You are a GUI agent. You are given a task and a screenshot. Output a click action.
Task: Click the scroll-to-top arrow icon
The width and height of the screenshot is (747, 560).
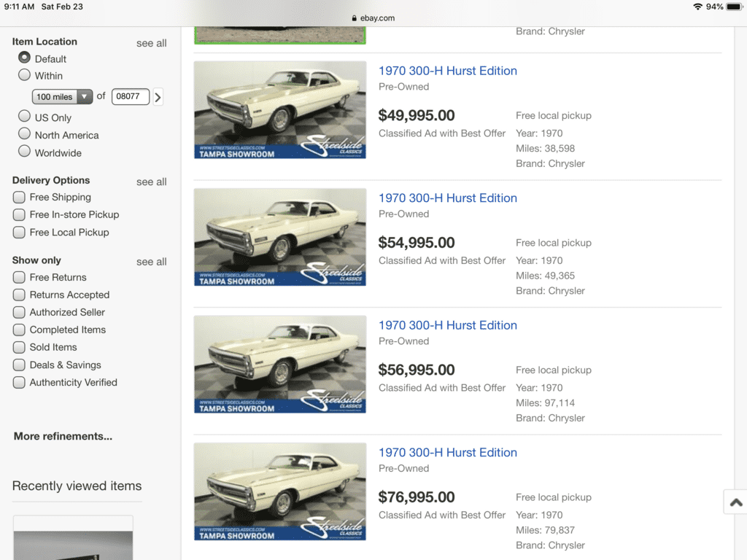[x=735, y=502]
